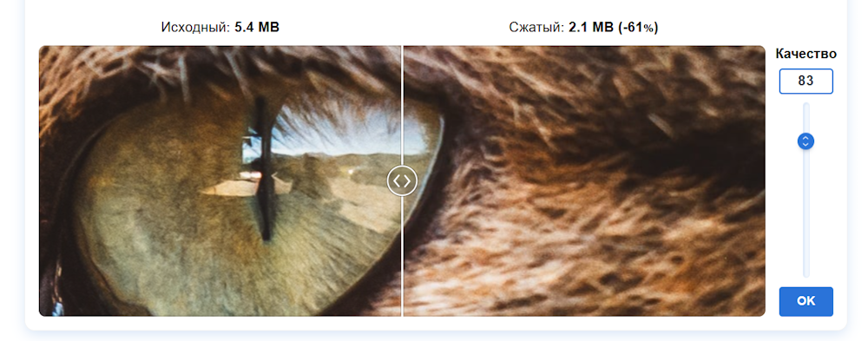This screenshot has height=341, width=868.
Task: Click the slider track above the thumb
Action: coord(806,117)
